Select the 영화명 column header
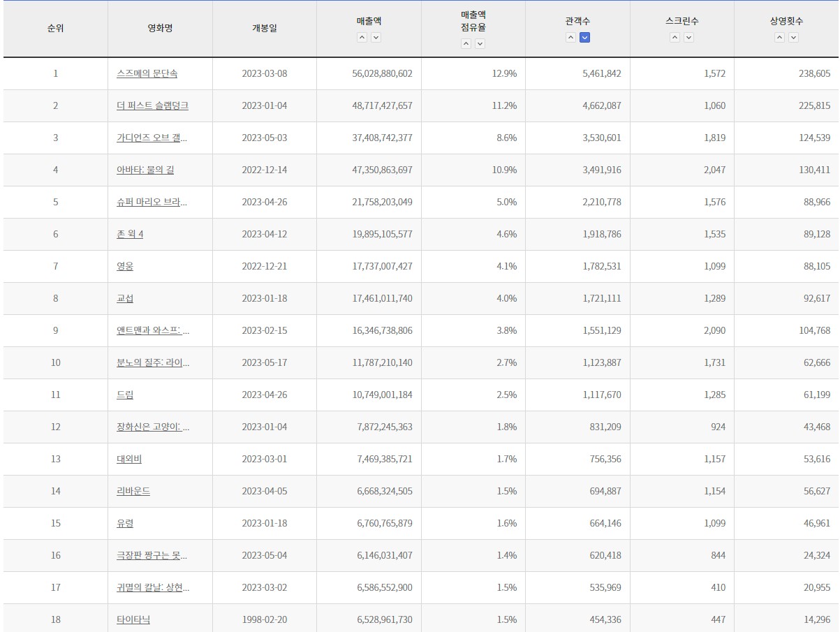840x632 pixels. pyautogui.click(x=160, y=29)
